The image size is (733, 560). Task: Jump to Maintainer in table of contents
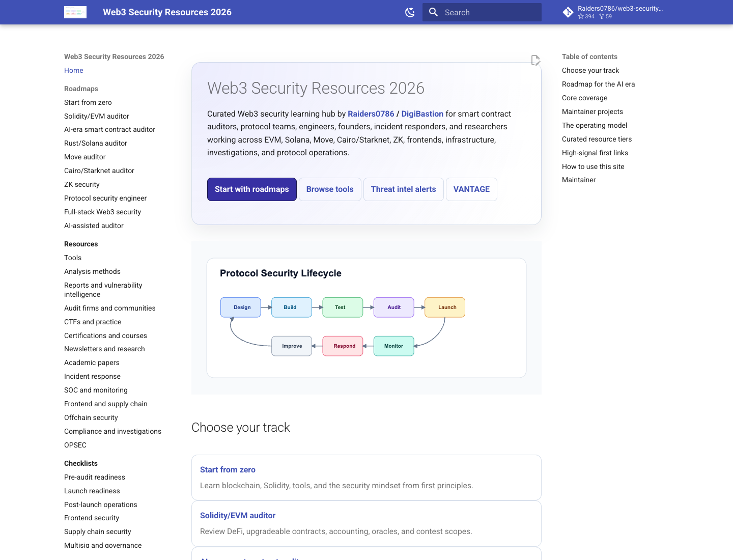point(579,180)
